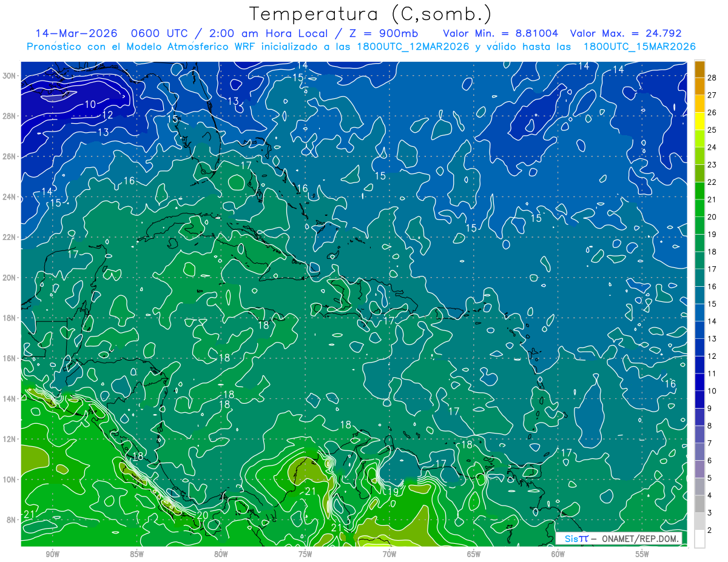Click the color scale label "21"

[712, 199]
